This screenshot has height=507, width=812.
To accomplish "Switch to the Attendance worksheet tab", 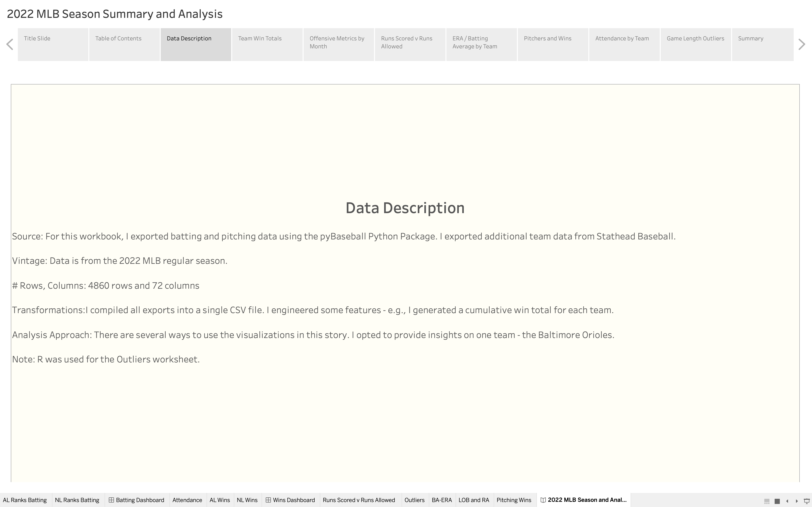I will 188,500.
